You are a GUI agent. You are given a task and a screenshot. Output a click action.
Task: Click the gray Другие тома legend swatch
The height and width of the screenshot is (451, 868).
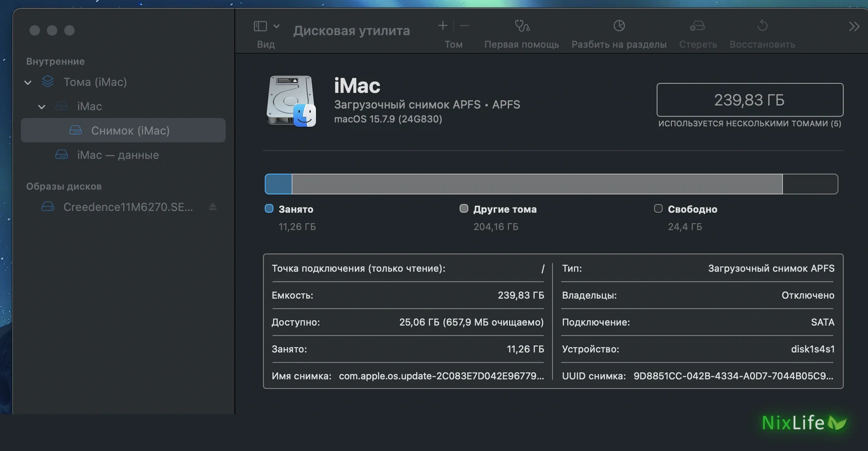[464, 208]
